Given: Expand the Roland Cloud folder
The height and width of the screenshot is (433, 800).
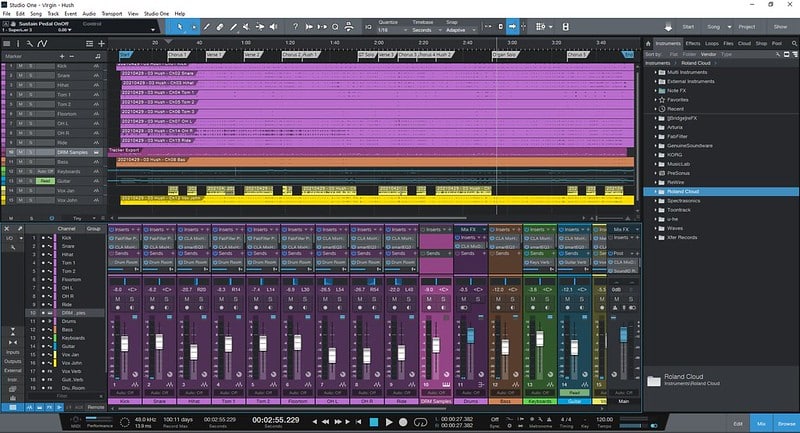Looking at the screenshot, I should pos(656,192).
